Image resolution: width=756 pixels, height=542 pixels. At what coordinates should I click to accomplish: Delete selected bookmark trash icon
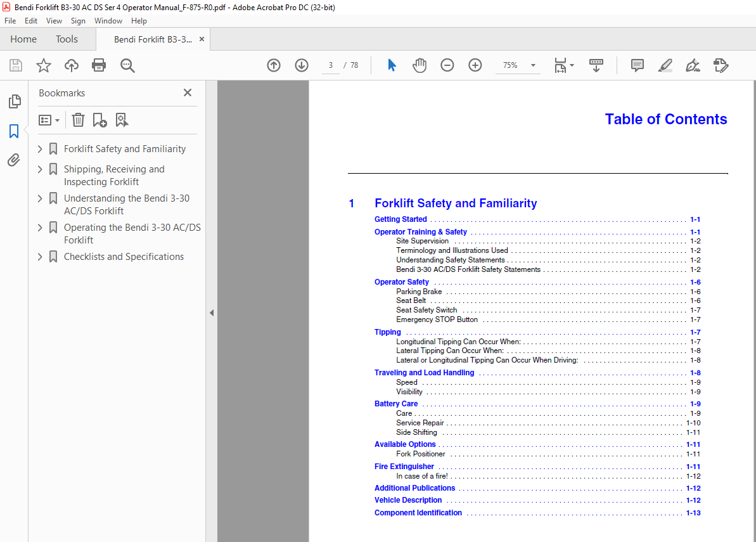coord(78,120)
